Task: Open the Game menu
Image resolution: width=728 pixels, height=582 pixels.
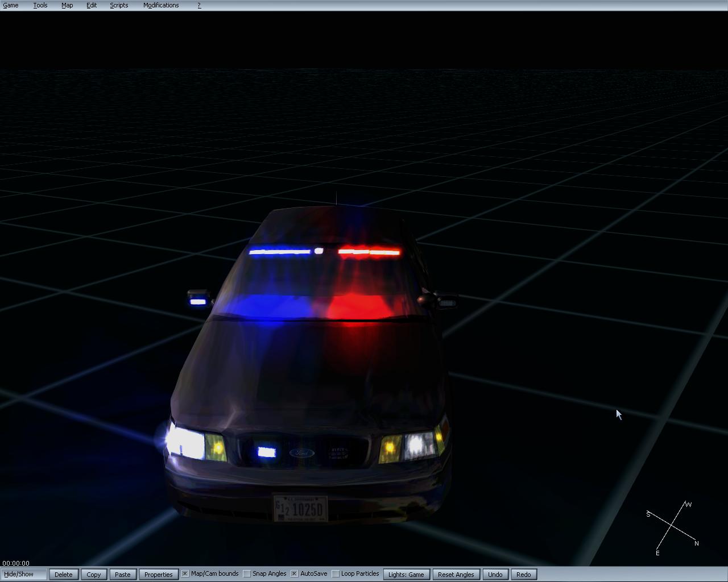Action: (11, 5)
